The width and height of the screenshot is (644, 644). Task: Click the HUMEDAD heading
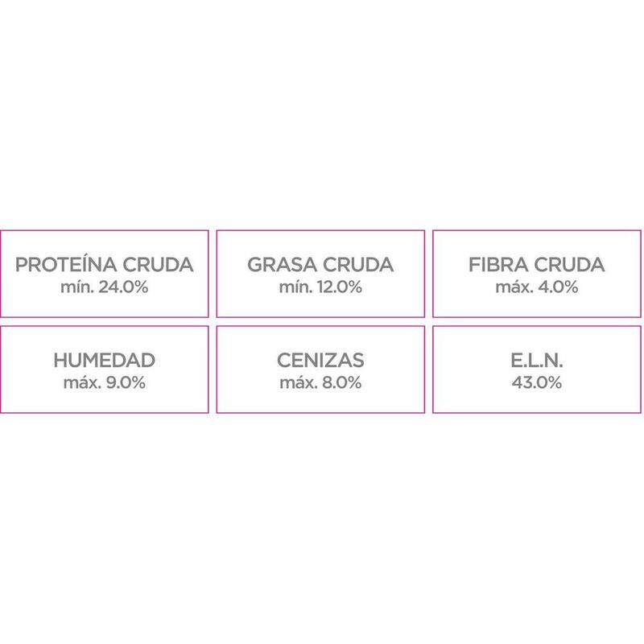[105, 360]
